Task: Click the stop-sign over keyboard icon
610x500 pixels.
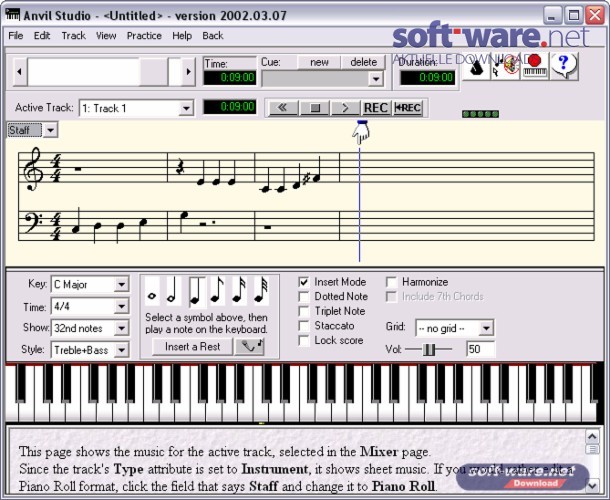Action: [x=535, y=66]
